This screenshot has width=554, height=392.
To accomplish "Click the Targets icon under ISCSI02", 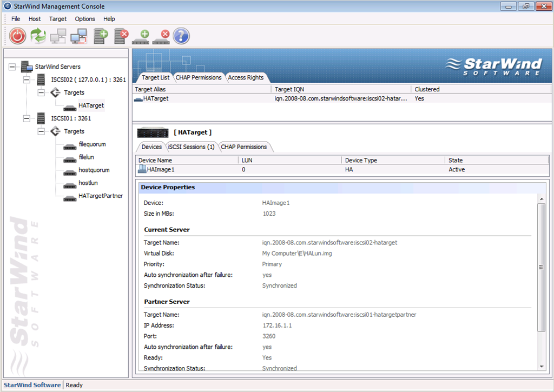I will click(56, 92).
